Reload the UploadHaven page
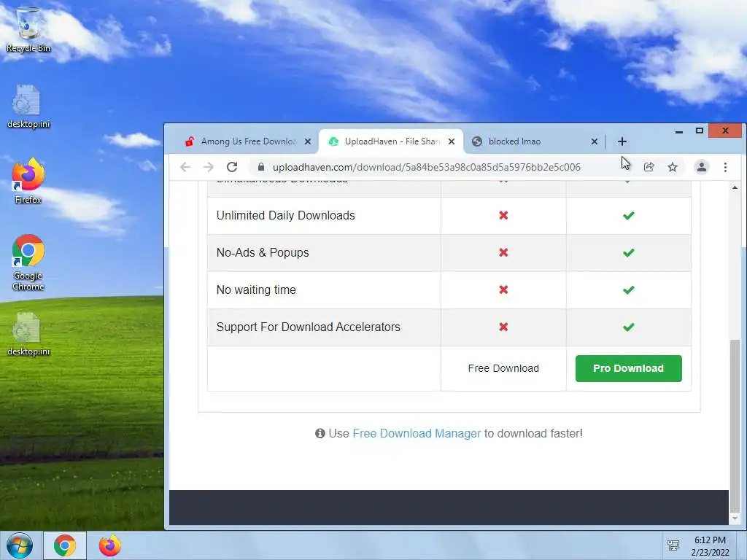 click(232, 167)
